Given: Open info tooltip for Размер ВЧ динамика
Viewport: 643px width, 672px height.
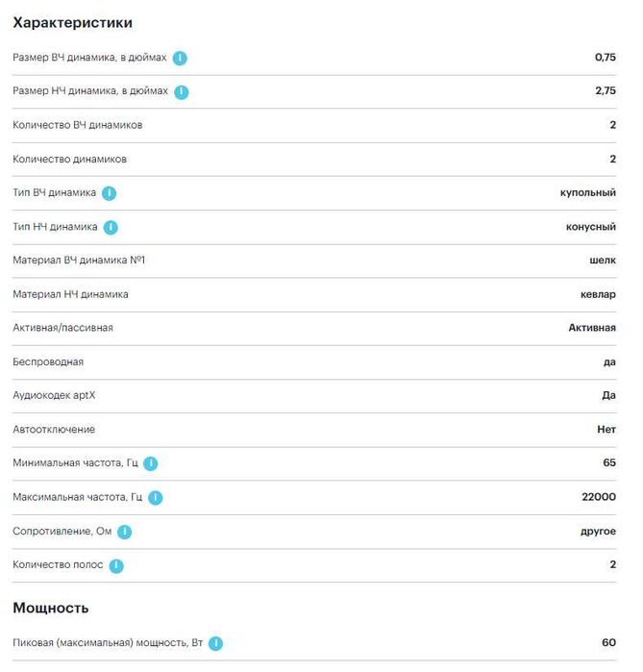Looking at the screenshot, I should (180, 58).
